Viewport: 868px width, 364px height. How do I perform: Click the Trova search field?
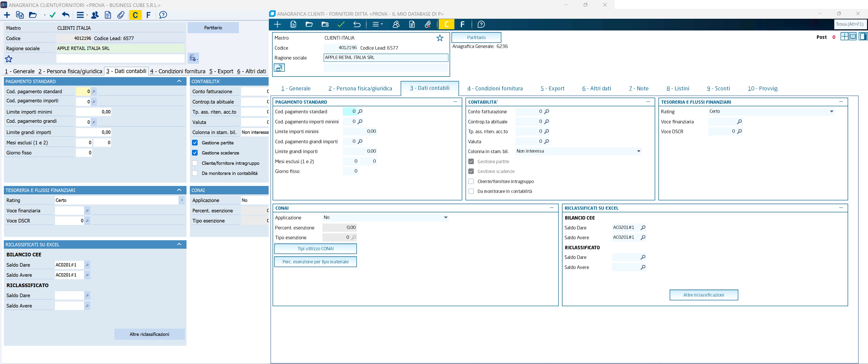tap(849, 24)
